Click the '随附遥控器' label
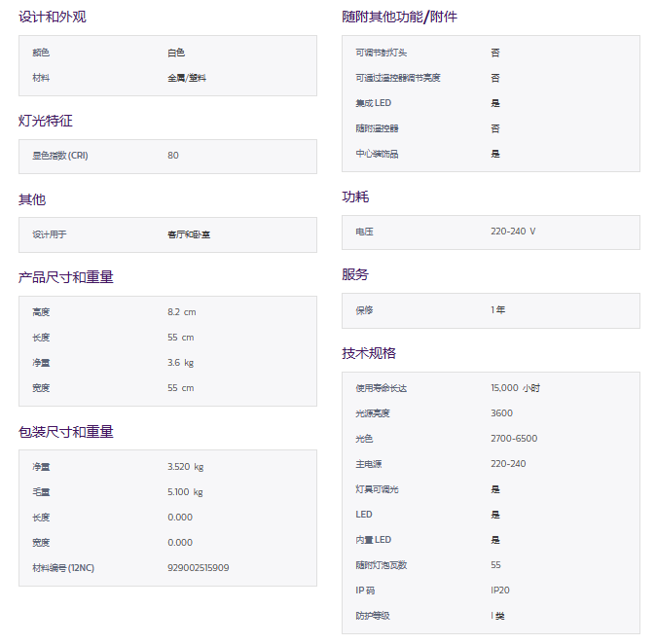This screenshot has width=656, height=644. (x=377, y=128)
